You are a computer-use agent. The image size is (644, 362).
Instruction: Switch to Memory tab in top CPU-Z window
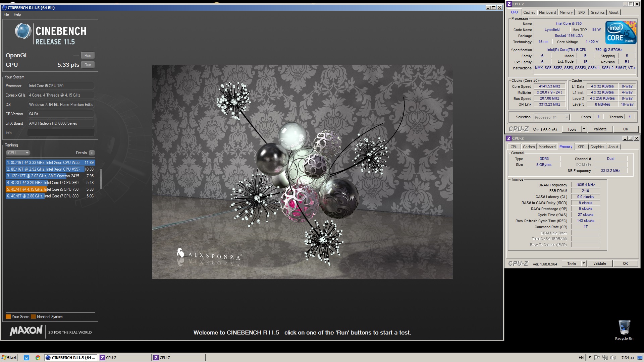point(566,12)
